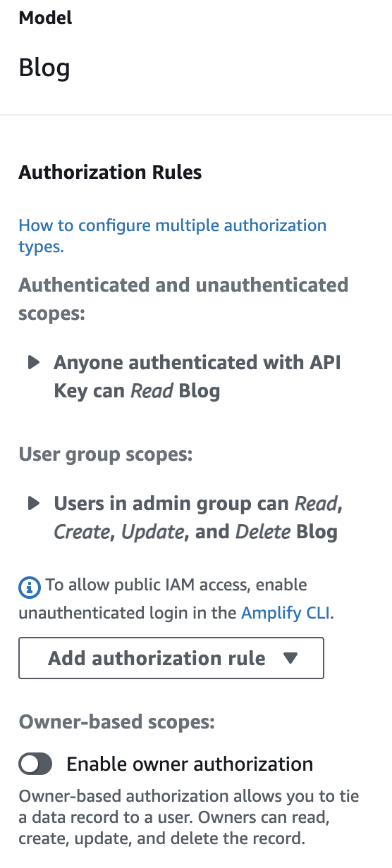Expand the admin group authorization rule
Viewport: 392px width, 868px height.
click(x=33, y=504)
